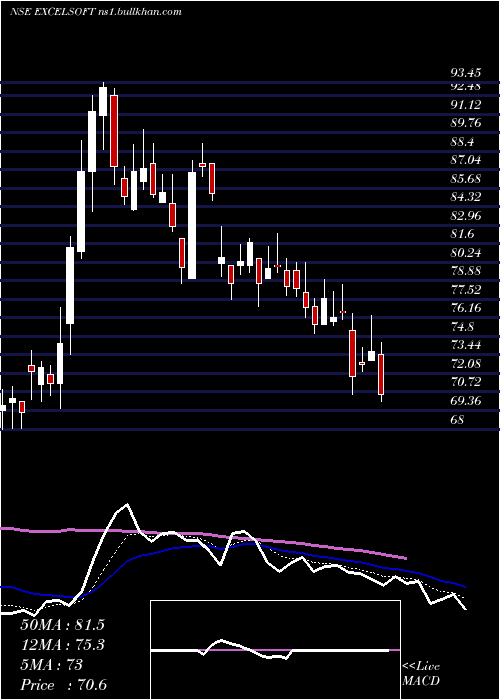Select the 76.16 price axis label
The width and height of the screenshot is (500, 700).
coord(466,308)
